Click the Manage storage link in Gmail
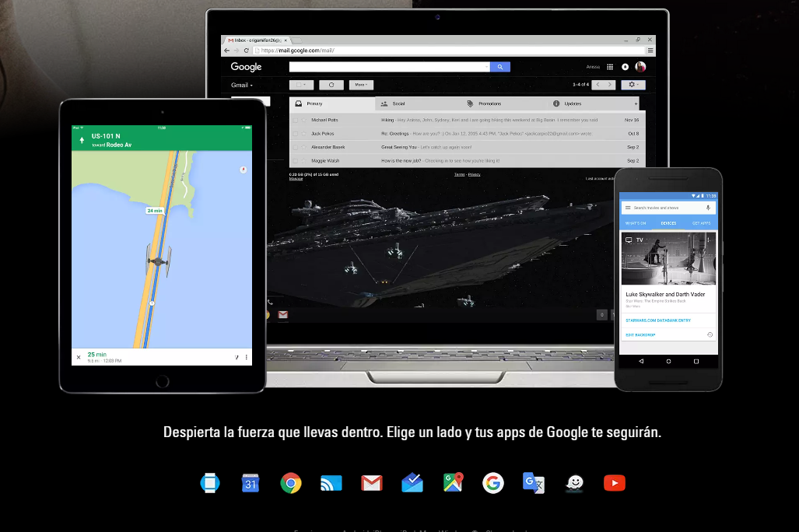 click(296, 179)
